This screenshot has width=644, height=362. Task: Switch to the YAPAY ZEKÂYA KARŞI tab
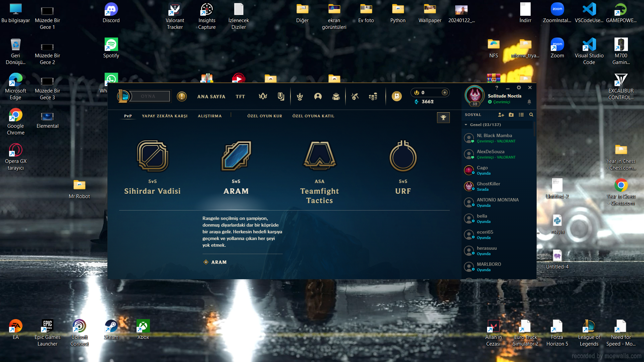click(164, 116)
